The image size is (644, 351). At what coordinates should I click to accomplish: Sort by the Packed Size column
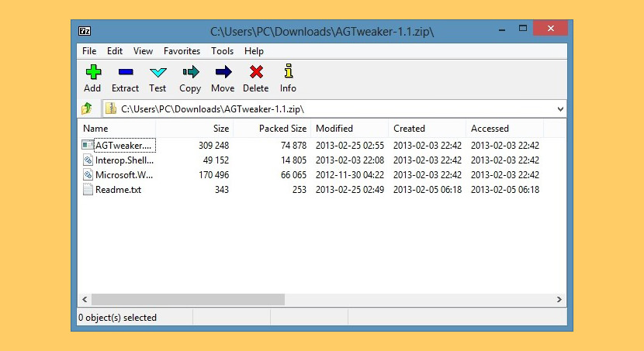(272, 129)
